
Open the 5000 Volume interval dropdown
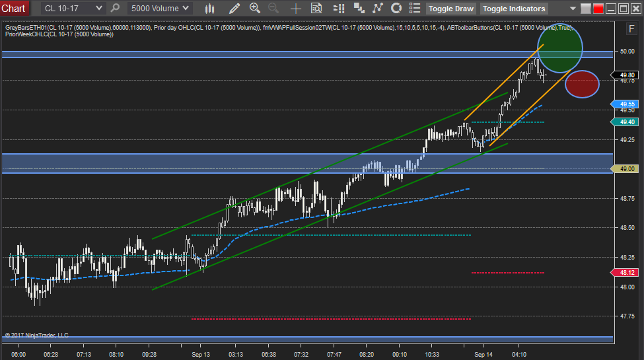tap(160, 8)
